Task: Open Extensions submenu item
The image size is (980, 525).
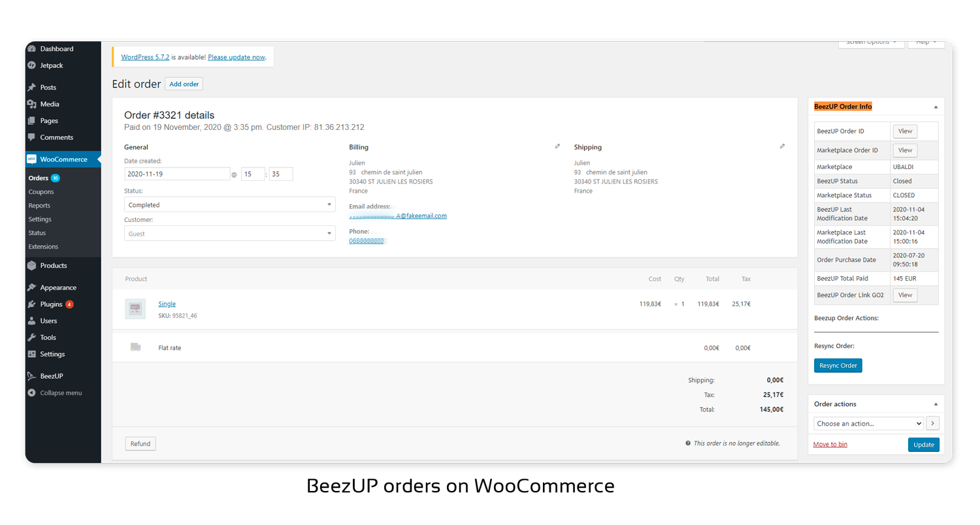Action: pyautogui.click(x=43, y=247)
